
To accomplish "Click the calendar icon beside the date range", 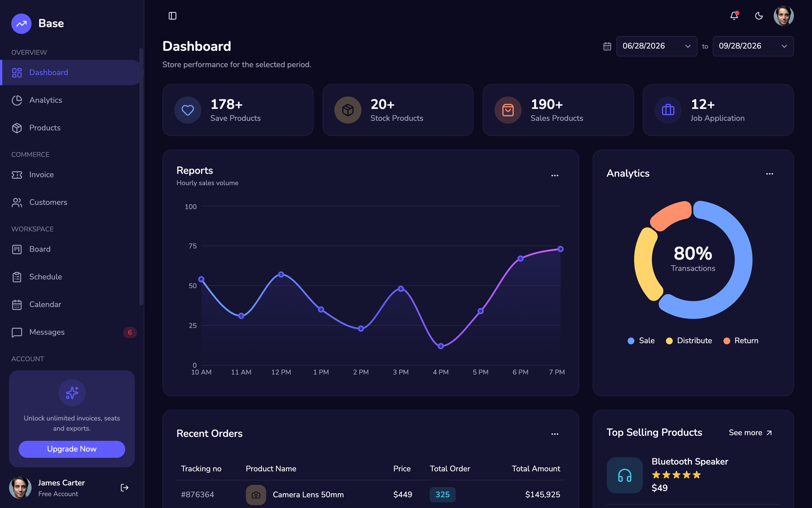I will pyautogui.click(x=607, y=46).
